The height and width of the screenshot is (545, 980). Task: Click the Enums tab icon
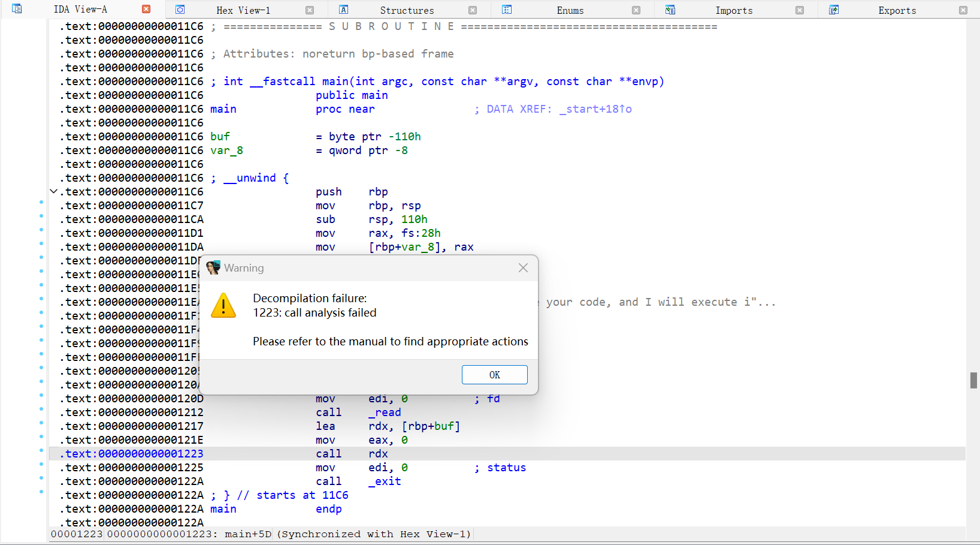point(507,10)
